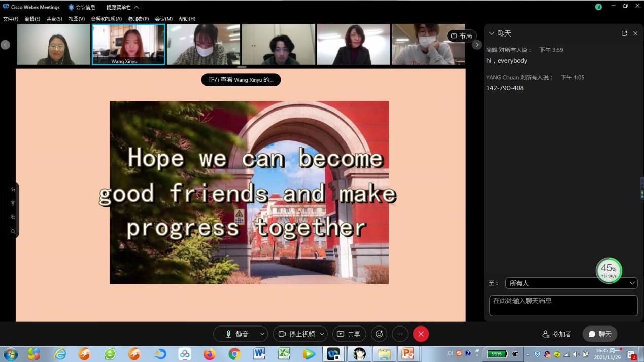The image size is (644, 362).
Task: Click the chat message input field
Action: 563,305
